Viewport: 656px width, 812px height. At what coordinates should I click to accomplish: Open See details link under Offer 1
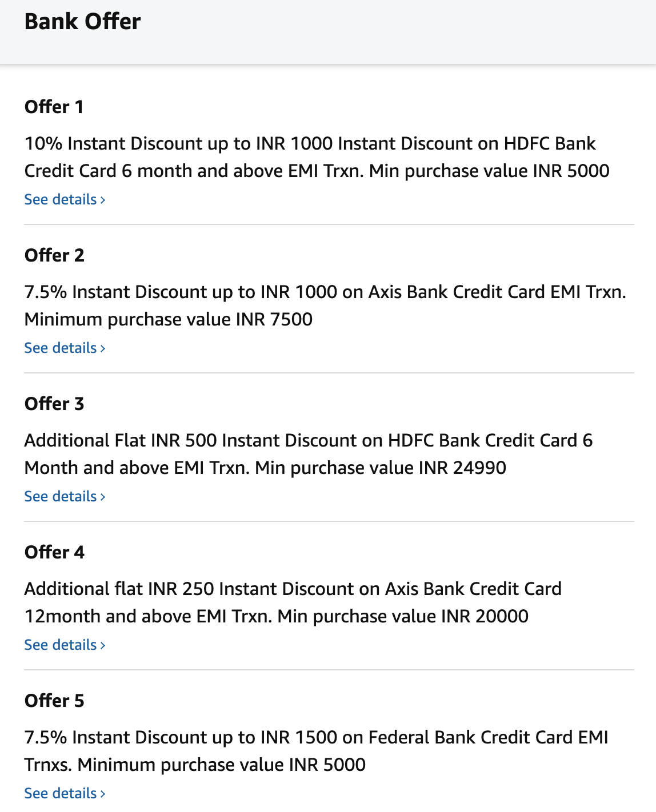[x=60, y=199]
